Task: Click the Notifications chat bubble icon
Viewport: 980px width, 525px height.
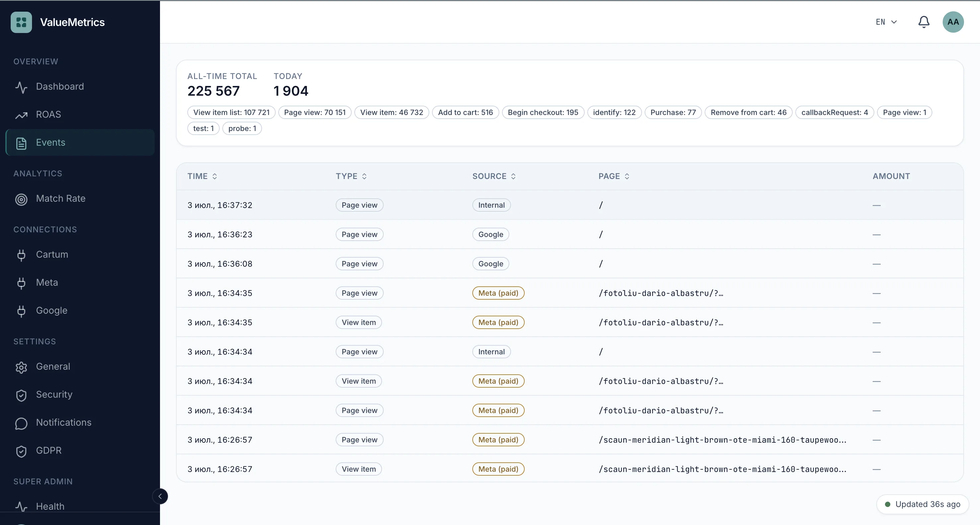Action: (x=21, y=423)
